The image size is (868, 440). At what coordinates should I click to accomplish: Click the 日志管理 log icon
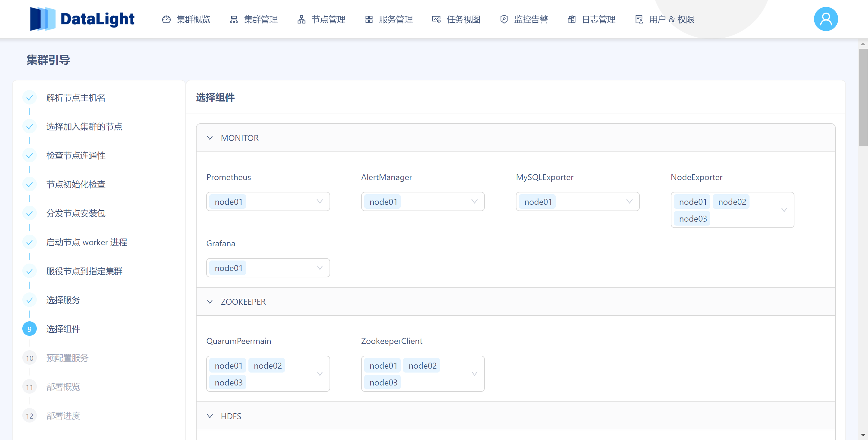click(571, 20)
